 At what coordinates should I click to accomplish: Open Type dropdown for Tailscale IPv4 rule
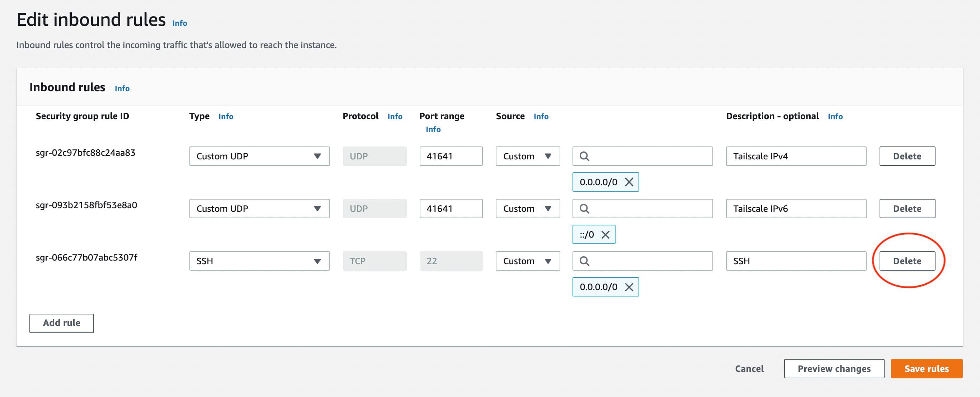(x=259, y=156)
